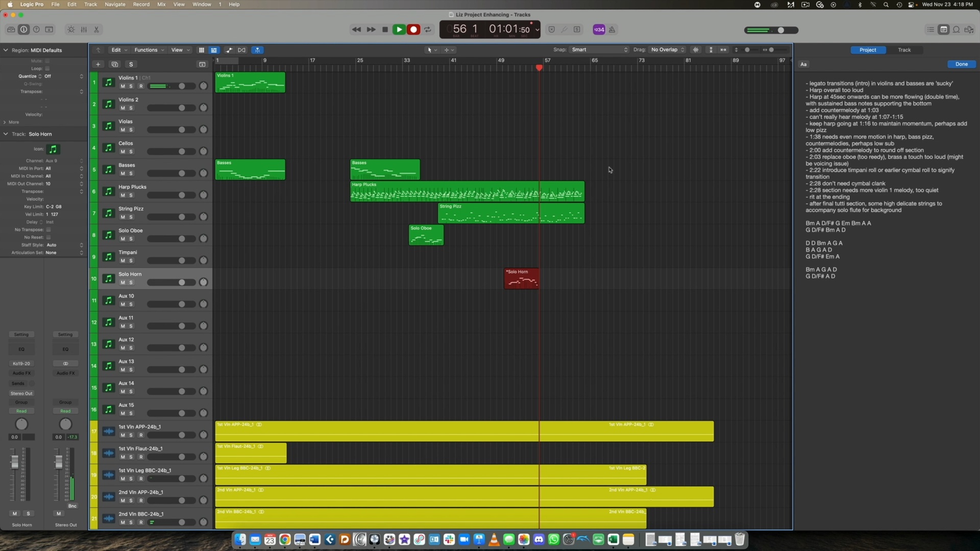Adjust the Cellos track volume slider
This screenshot has width=980, height=551.
pyautogui.click(x=181, y=152)
